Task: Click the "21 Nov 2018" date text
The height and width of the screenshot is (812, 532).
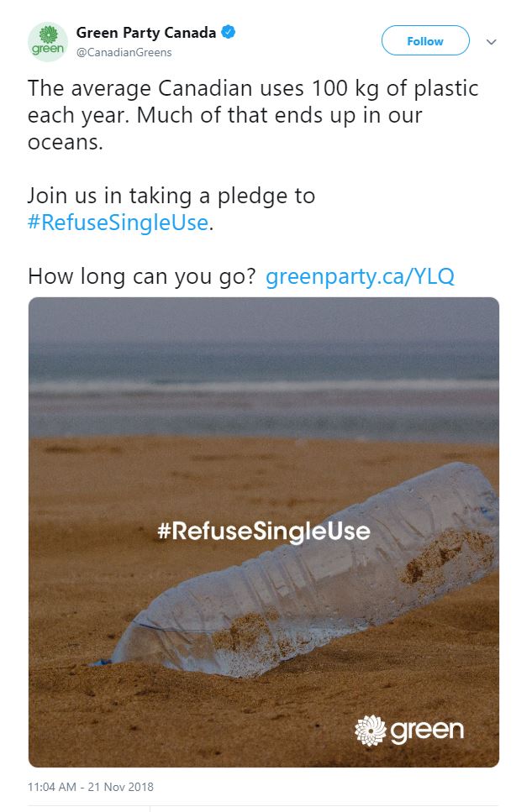Action: point(121,787)
